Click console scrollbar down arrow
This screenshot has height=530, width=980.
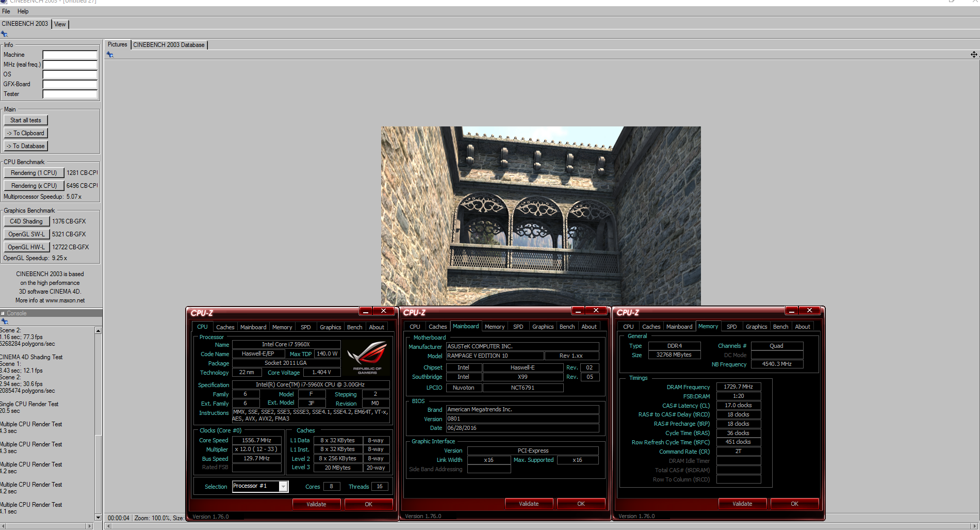click(98, 517)
